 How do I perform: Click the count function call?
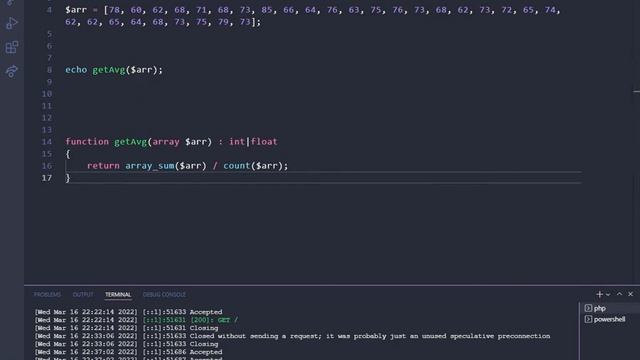point(237,166)
